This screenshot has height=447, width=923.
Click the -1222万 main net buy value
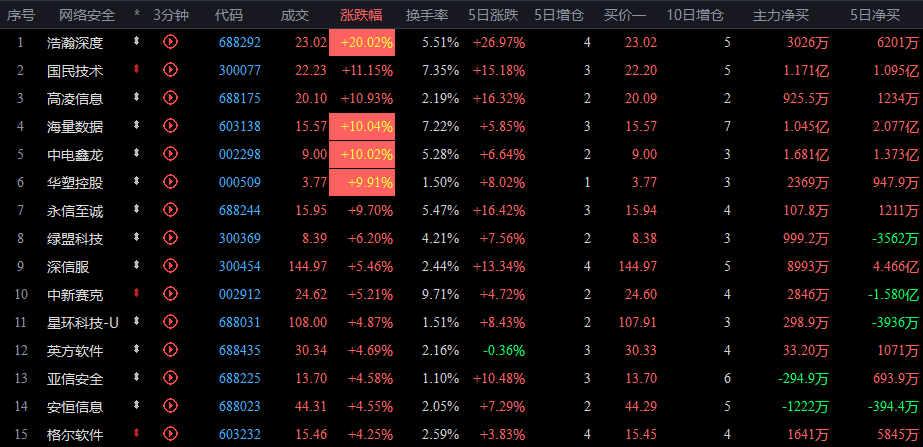click(805, 406)
